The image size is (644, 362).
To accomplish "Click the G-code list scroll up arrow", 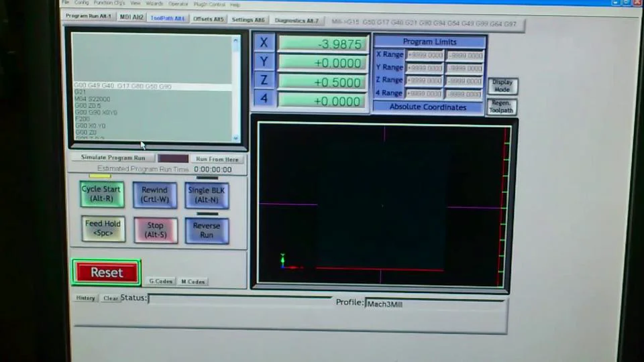I will (235, 41).
